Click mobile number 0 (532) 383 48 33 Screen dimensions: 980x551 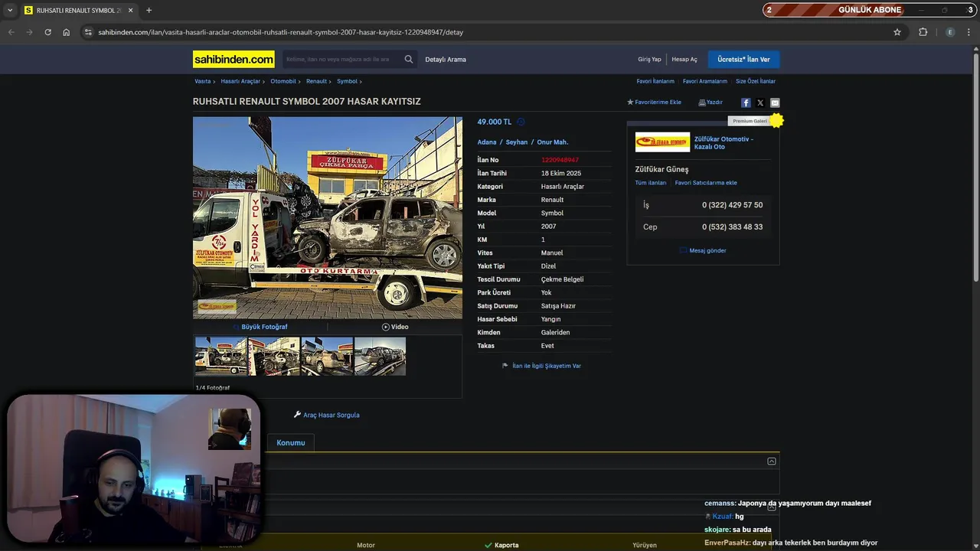(x=732, y=227)
